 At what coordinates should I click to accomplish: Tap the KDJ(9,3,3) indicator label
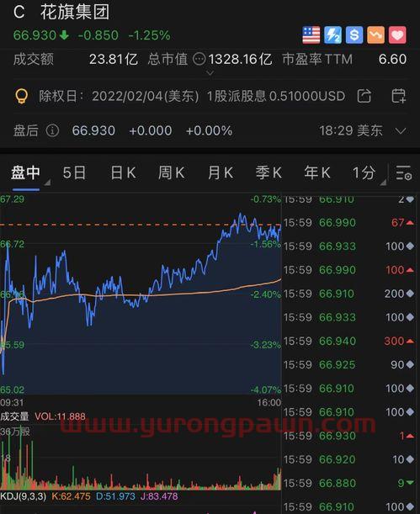click(24, 496)
